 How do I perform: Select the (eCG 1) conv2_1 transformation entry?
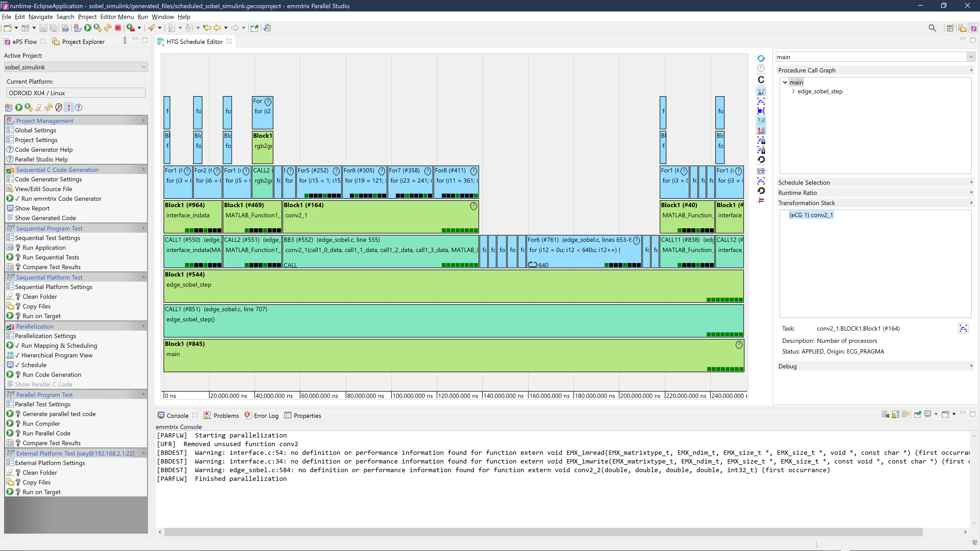click(811, 215)
